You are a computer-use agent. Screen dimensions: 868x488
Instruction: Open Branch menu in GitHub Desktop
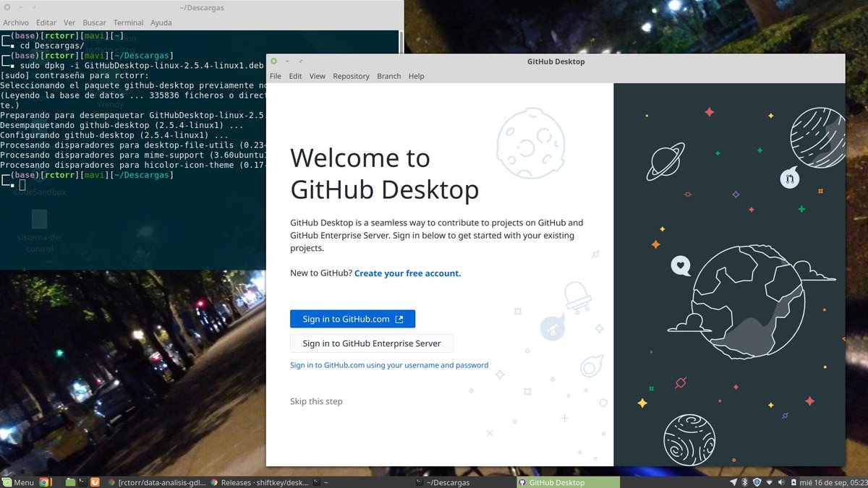[388, 76]
